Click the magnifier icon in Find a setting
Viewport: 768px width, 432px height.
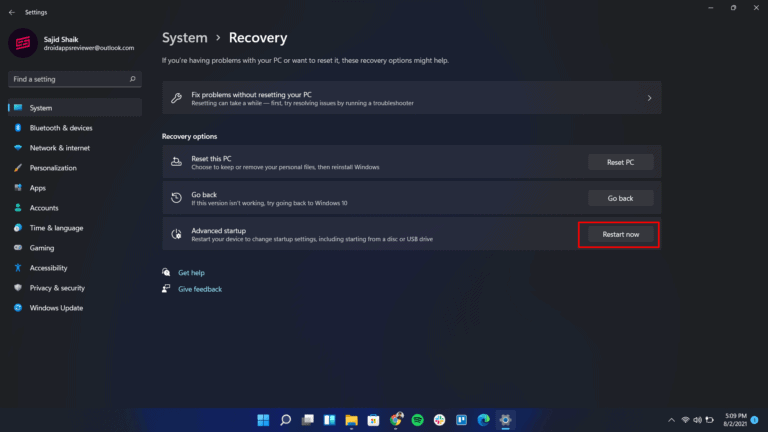pos(132,79)
